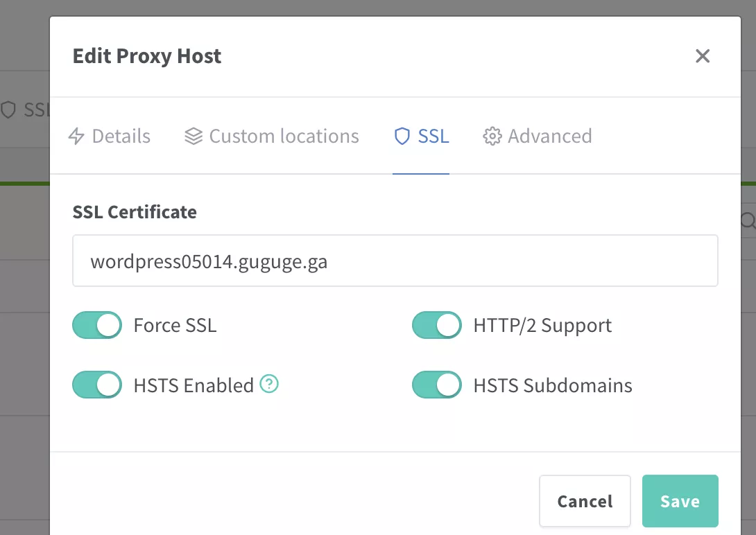Switch to the Details tab label
Image resolution: width=756 pixels, height=535 pixels.
pos(121,137)
